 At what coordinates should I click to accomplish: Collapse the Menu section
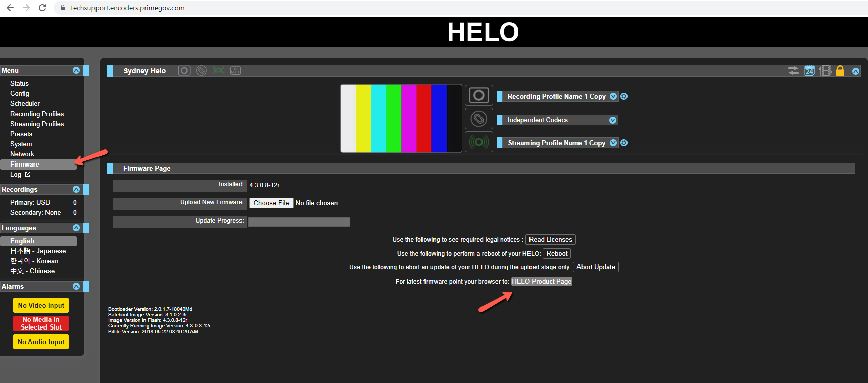[76, 70]
